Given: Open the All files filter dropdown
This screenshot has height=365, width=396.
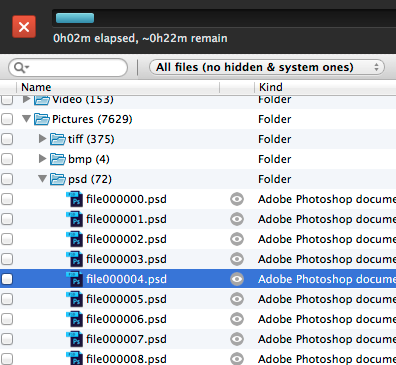Looking at the screenshot, I should 267,67.
